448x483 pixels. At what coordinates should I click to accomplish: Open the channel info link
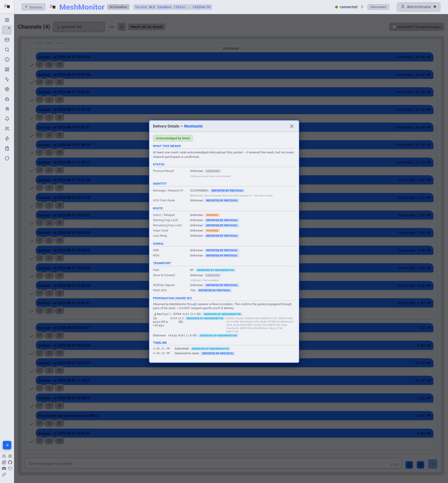111,27
